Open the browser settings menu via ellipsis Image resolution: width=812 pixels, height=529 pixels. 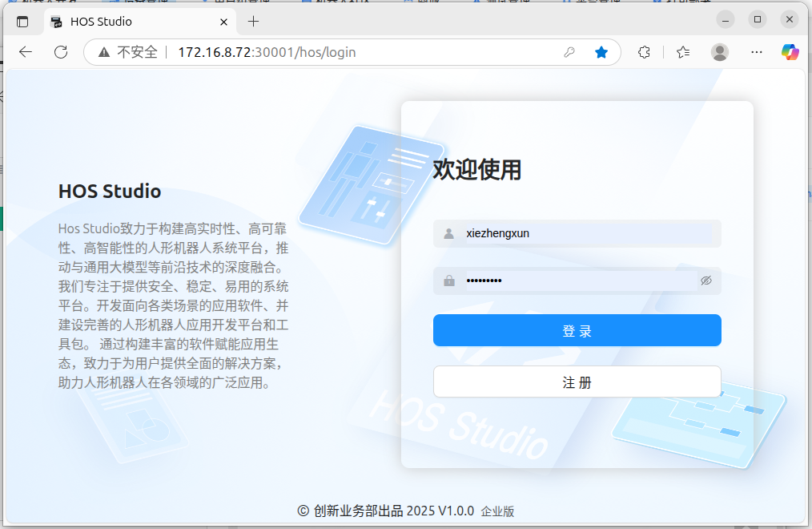pyautogui.click(x=756, y=51)
